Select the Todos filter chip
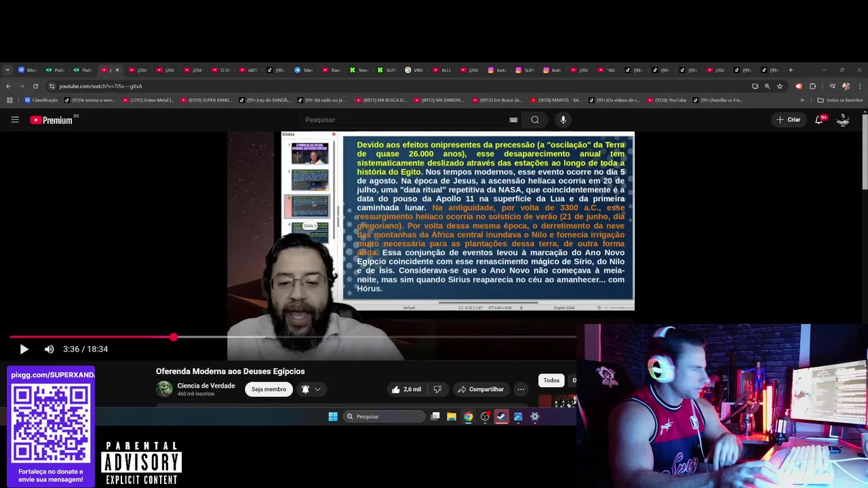 [551, 380]
